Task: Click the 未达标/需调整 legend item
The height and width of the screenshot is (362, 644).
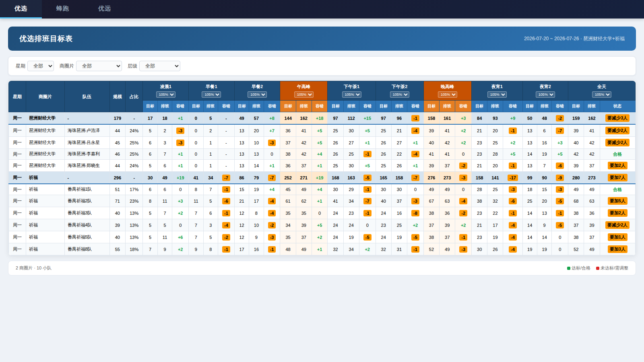Action: pos(612,268)
